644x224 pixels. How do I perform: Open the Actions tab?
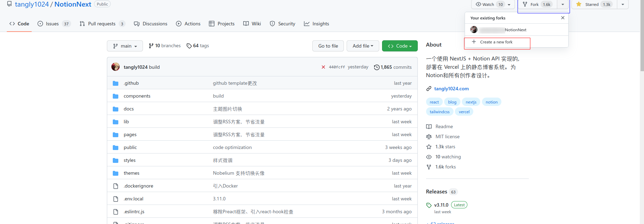188,24
